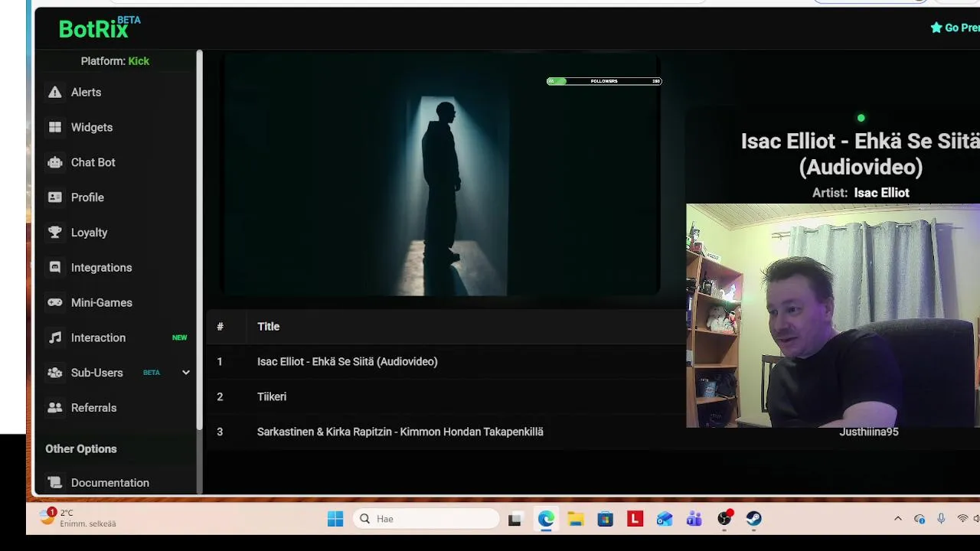The image size is (980, 551).
Task: Click the taskbar search box Hae
Action: click(426, 519)
